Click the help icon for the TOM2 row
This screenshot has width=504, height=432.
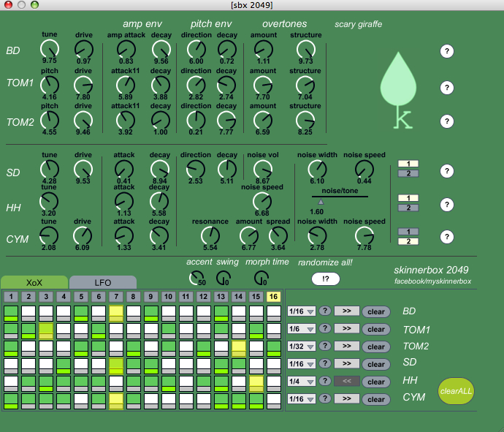446,121
